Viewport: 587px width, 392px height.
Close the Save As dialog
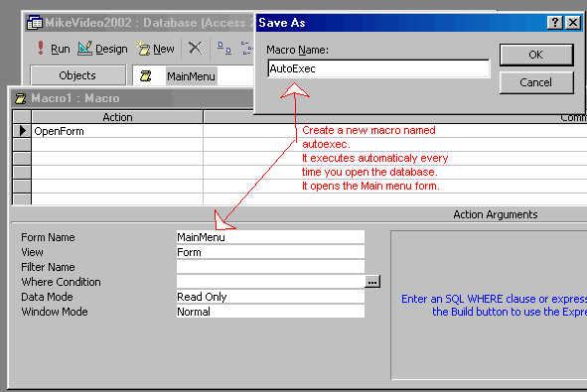coord(573,23)
